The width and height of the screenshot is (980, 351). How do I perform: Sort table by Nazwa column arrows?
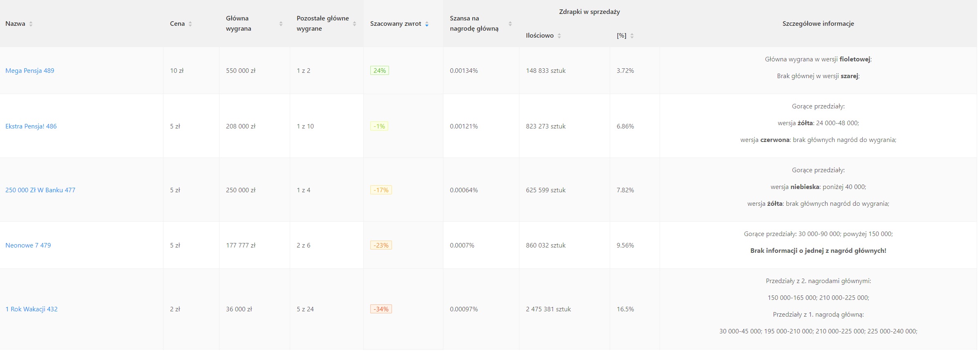pos(31,24)
